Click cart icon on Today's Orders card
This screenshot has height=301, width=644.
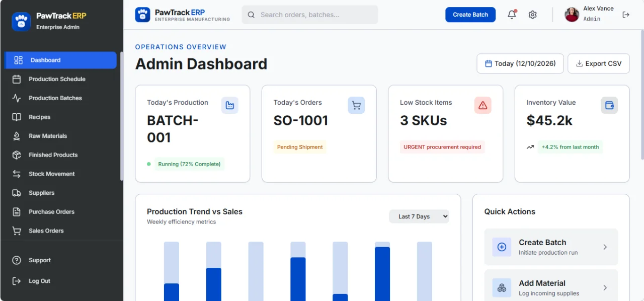click(356, 105)
